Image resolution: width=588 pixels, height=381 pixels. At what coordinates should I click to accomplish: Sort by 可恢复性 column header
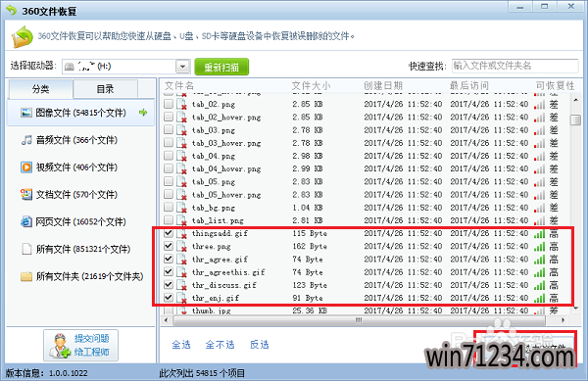coord(555,86)
